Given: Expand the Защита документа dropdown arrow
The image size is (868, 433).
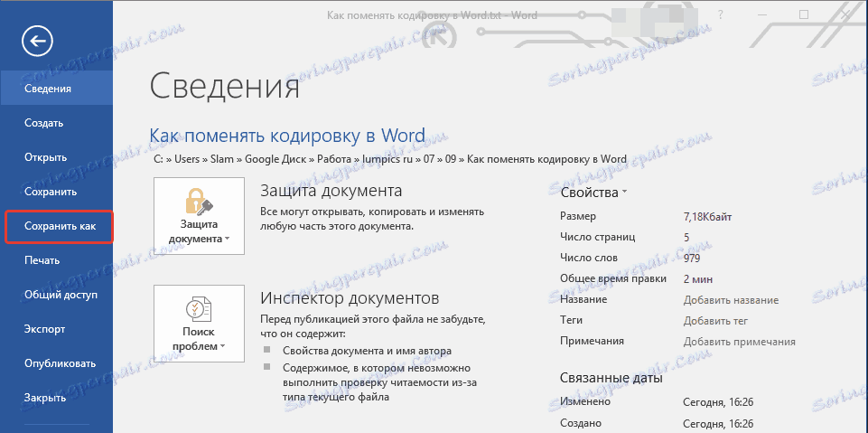Looking at the screenshot, I should coord(227,240).
